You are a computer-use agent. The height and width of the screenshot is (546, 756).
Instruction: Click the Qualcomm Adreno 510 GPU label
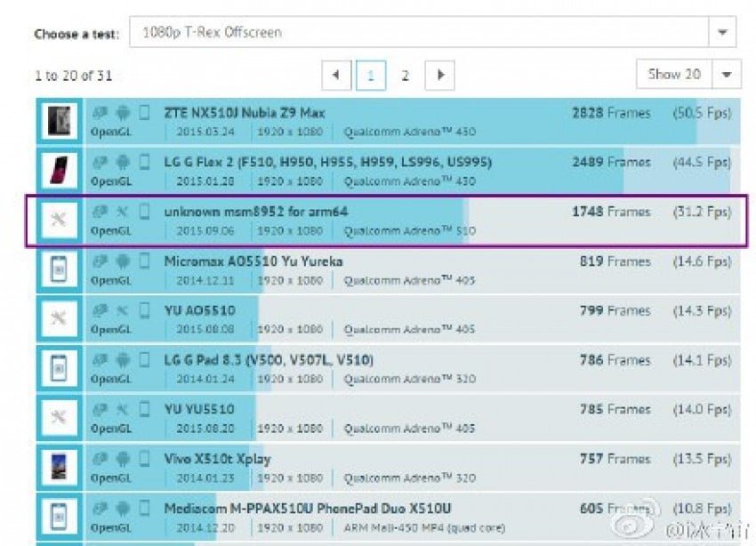click(x=409, y=231)
